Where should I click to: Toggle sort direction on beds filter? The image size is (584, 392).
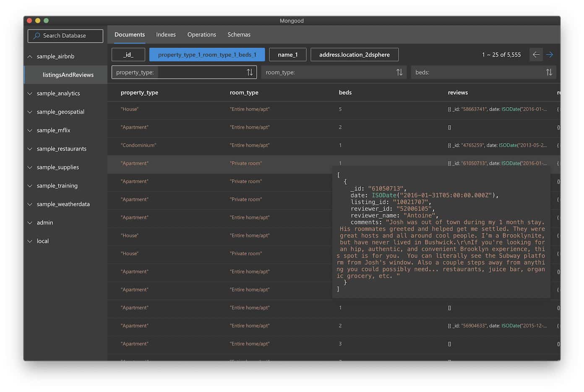click(549, 72)
